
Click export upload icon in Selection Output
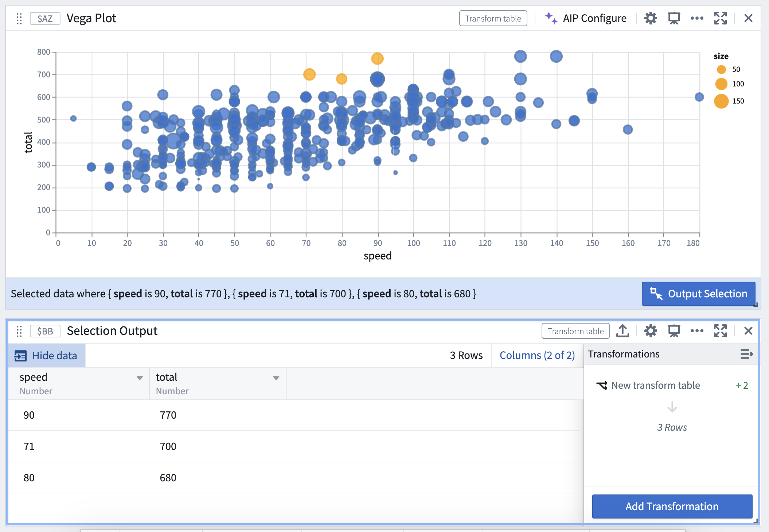[x=622, y=331]
